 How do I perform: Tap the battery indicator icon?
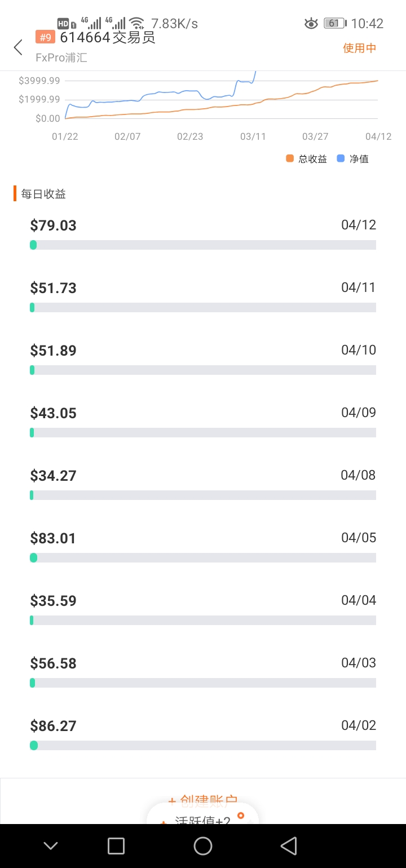[x=335, y=23]
